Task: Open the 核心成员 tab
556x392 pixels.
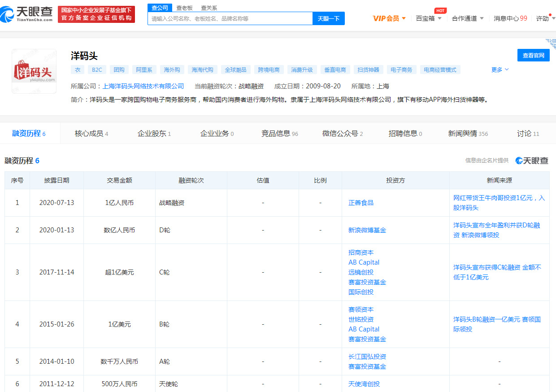Action: click(91, 133)
